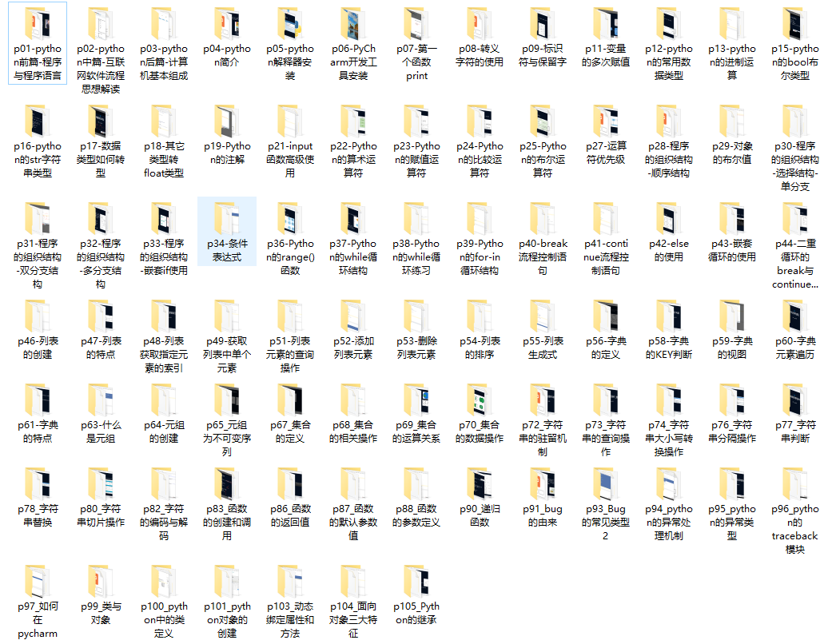The height and width of the screenshot is (644, 828).
Task: Click the label p39-Python的for-in循环结构
Action: (x=480, y=257)
